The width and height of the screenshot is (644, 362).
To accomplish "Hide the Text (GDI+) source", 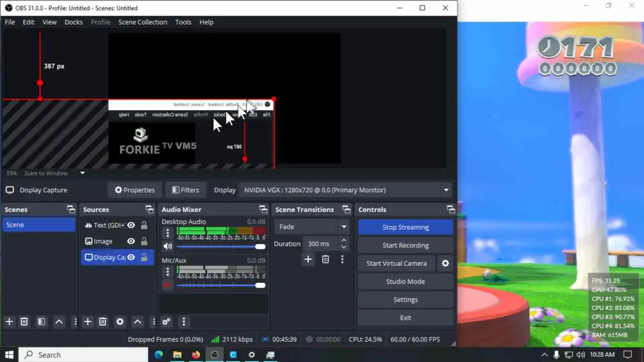I will 131,225.
